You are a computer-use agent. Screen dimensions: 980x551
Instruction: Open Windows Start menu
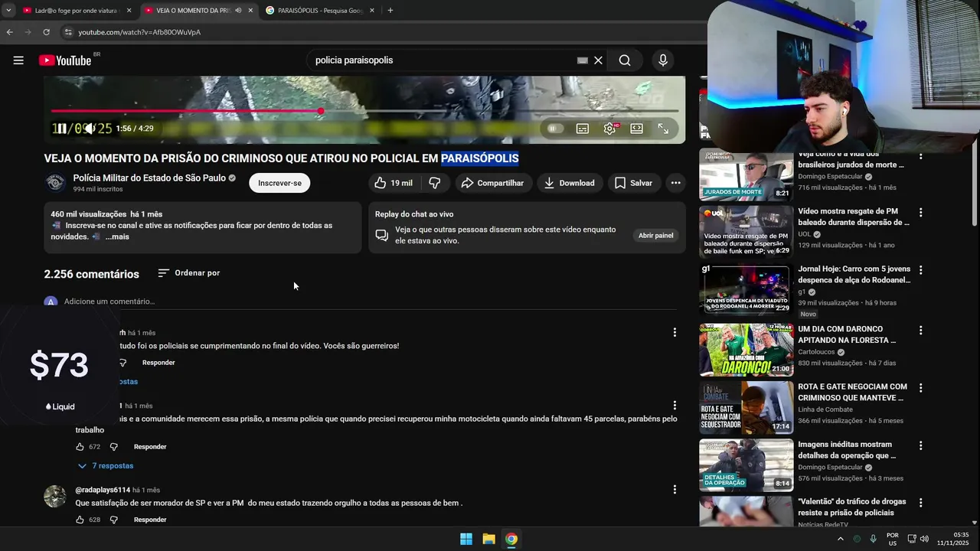(x=465, y=539)
